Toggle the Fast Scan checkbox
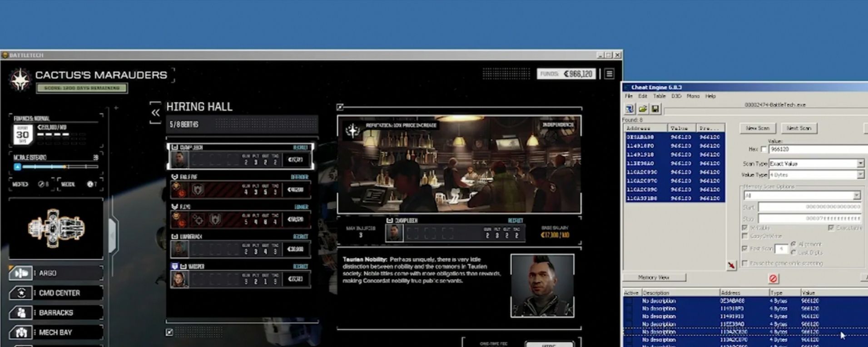Image resolution: width=868 pixels, height=347 pixels. point(745,248)
